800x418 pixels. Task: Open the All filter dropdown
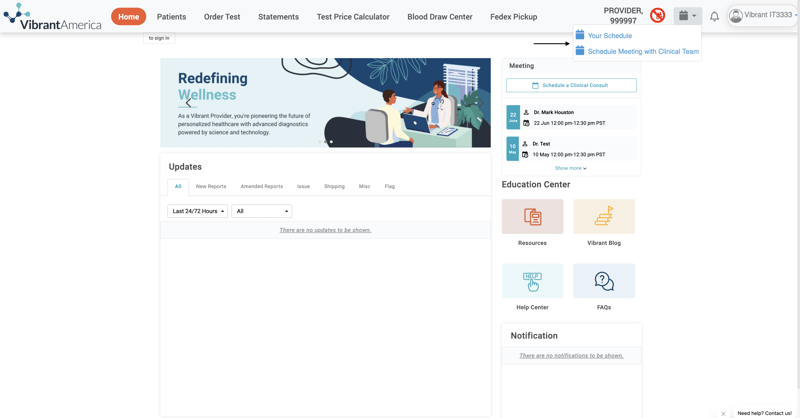point(262,211)
